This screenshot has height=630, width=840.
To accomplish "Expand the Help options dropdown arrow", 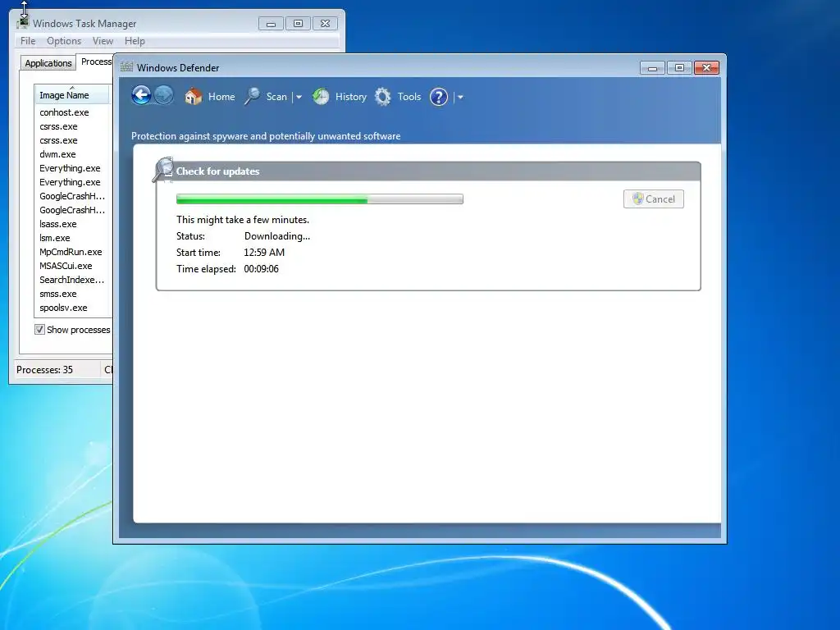I will 460,97.
